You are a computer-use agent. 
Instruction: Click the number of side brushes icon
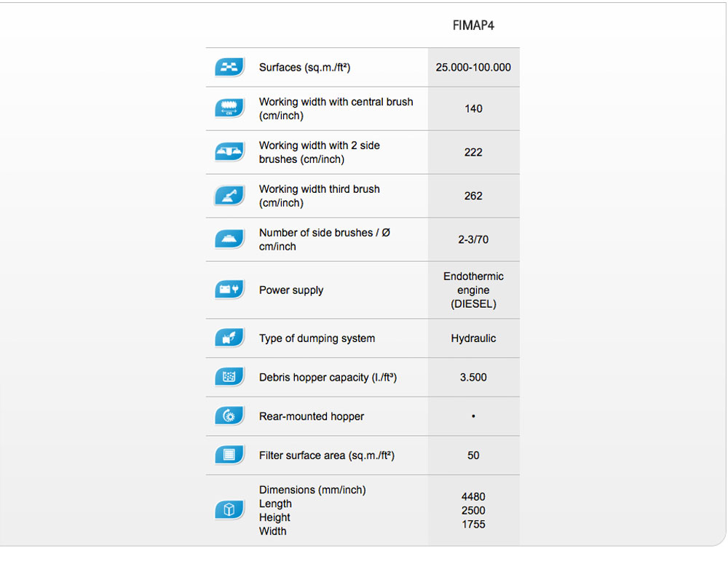pos(229,239)
